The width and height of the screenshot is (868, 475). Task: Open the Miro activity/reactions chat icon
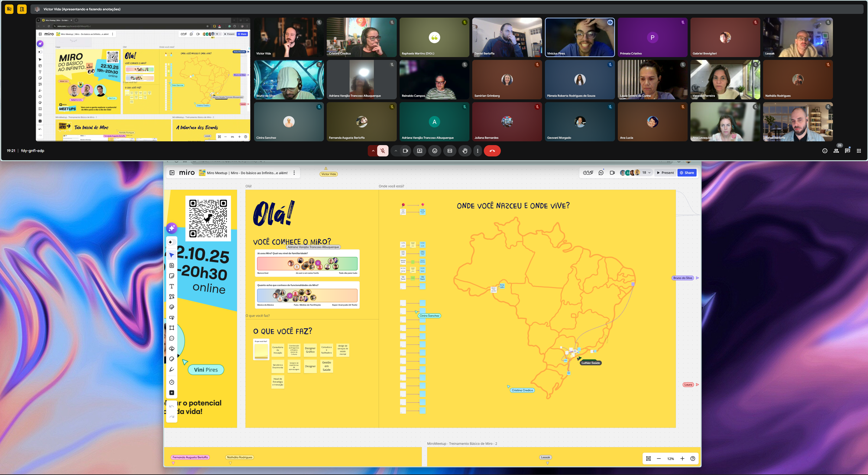point(601,173)
